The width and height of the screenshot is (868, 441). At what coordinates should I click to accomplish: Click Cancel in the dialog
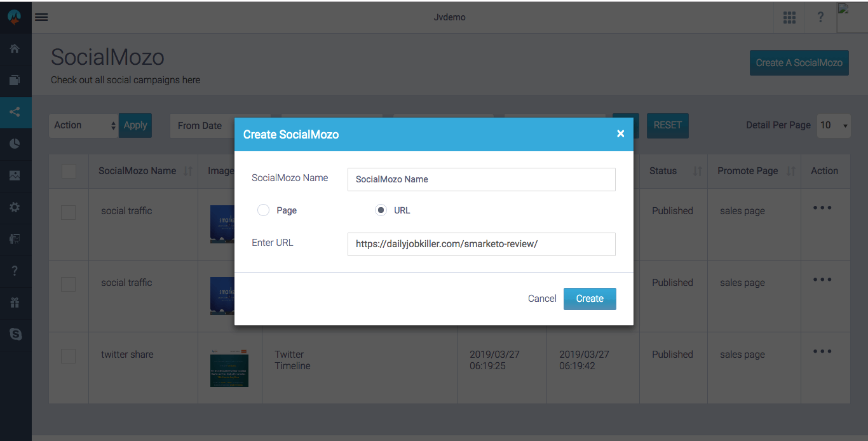point(542,299)
